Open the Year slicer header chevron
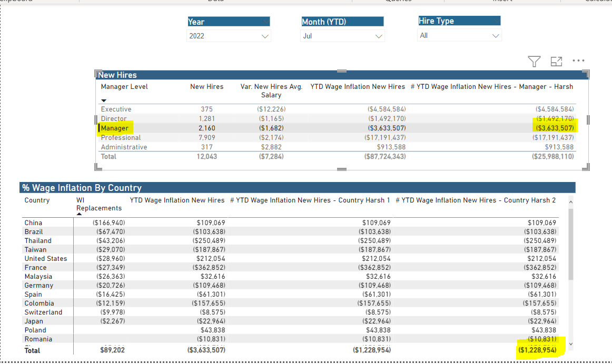 pos(265,22)
